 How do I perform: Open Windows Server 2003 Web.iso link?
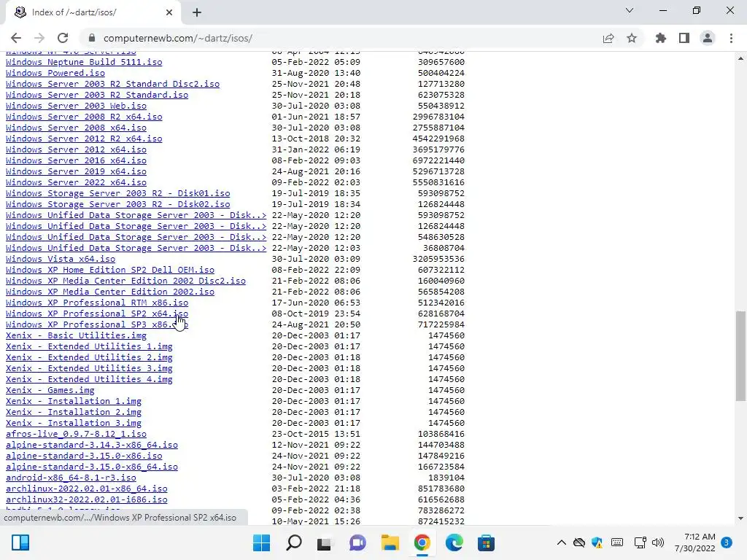point(76,106)
